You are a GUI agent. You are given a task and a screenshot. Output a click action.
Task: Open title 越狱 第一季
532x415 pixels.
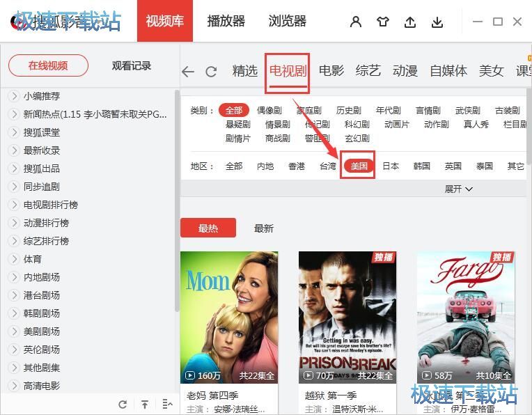(x=331, y=396)
